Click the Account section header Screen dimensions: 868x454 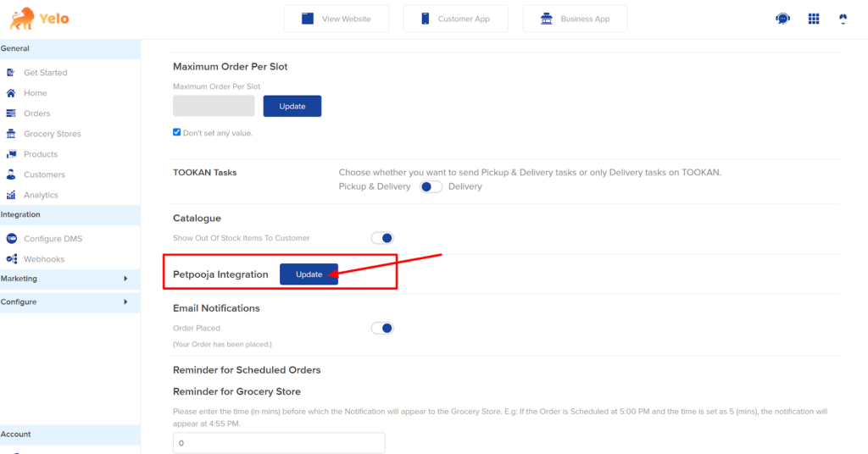[x=70, y=435]
